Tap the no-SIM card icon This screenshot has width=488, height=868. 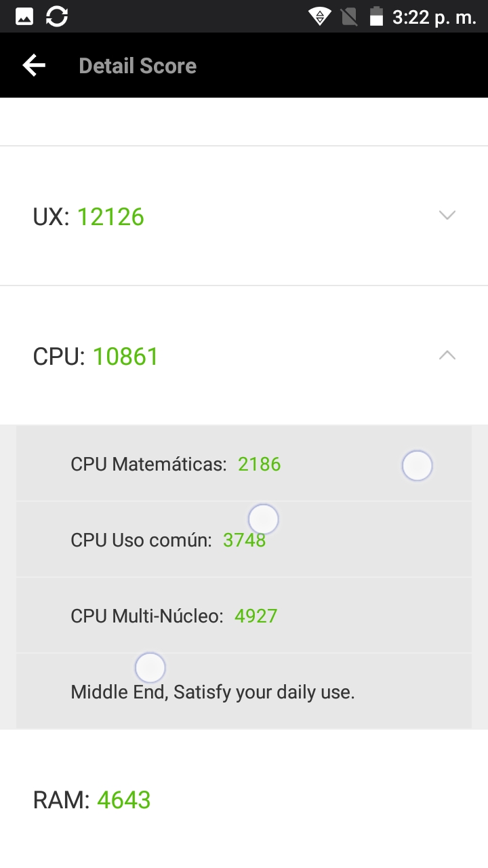(349, 16)
